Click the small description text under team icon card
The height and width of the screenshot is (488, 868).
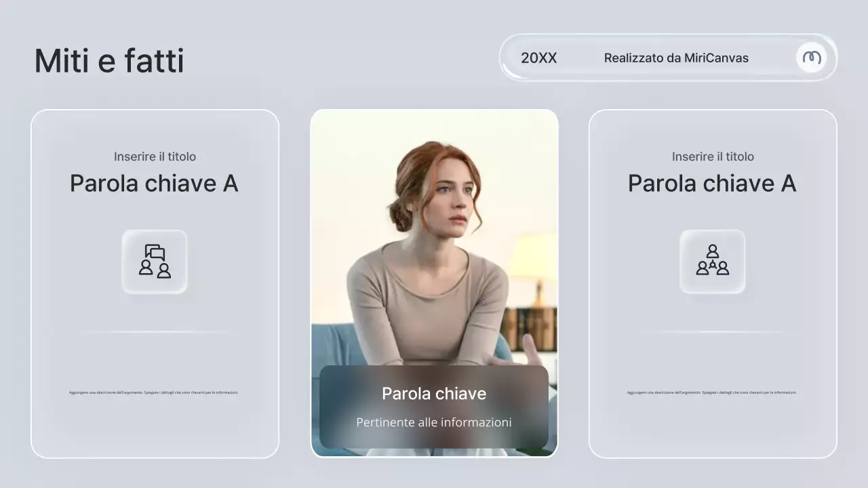pos(711,392)
